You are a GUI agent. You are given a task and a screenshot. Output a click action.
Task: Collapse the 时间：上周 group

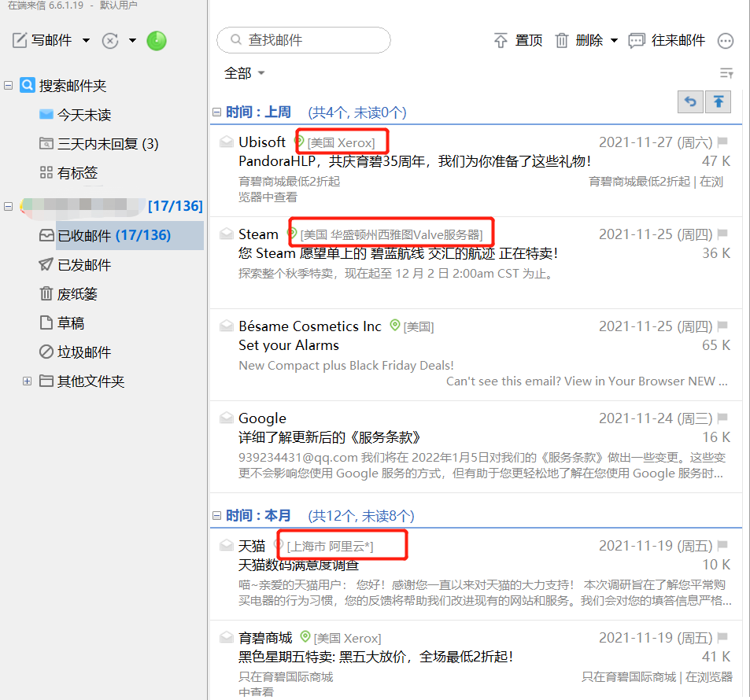tap(216, 112)
